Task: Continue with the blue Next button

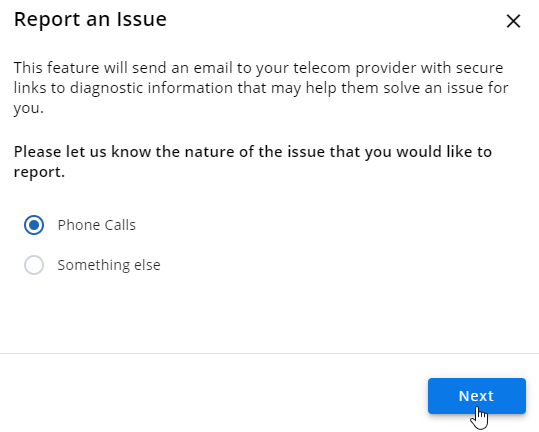Action: (x=476, y=396)
